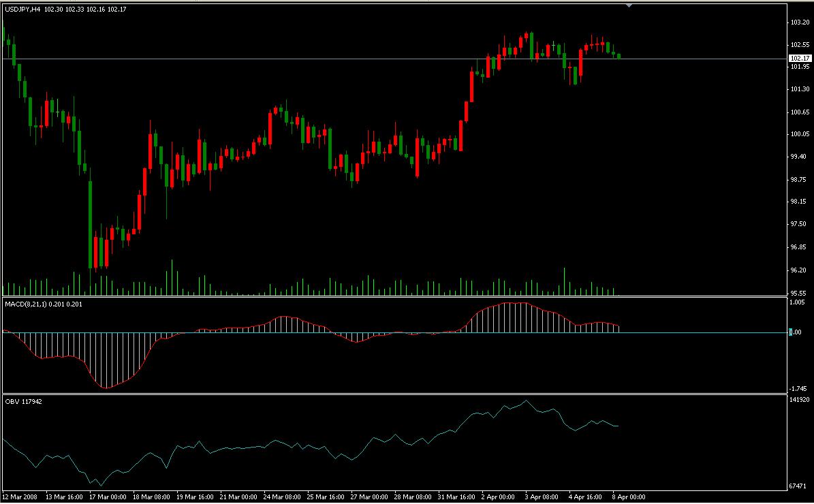Image resolution: width=814 pixels, height=504 pixels.
Task: Click the 98.15 price axis label
Action: (800, 202)
